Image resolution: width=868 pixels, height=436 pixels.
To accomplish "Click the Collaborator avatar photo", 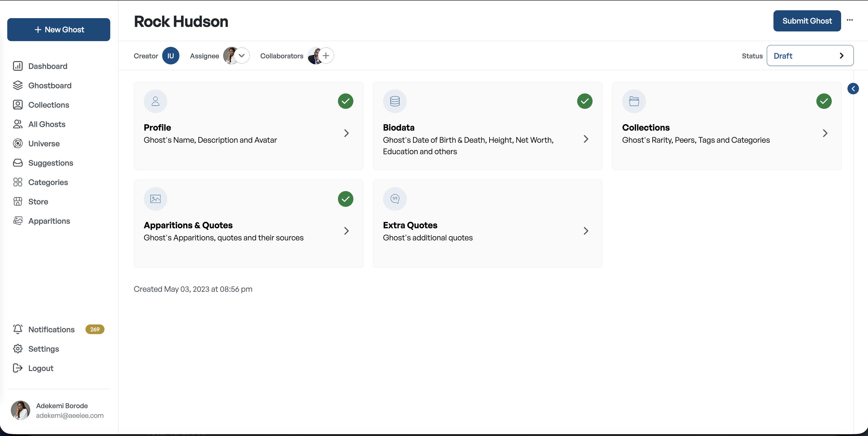I will 315,56.
